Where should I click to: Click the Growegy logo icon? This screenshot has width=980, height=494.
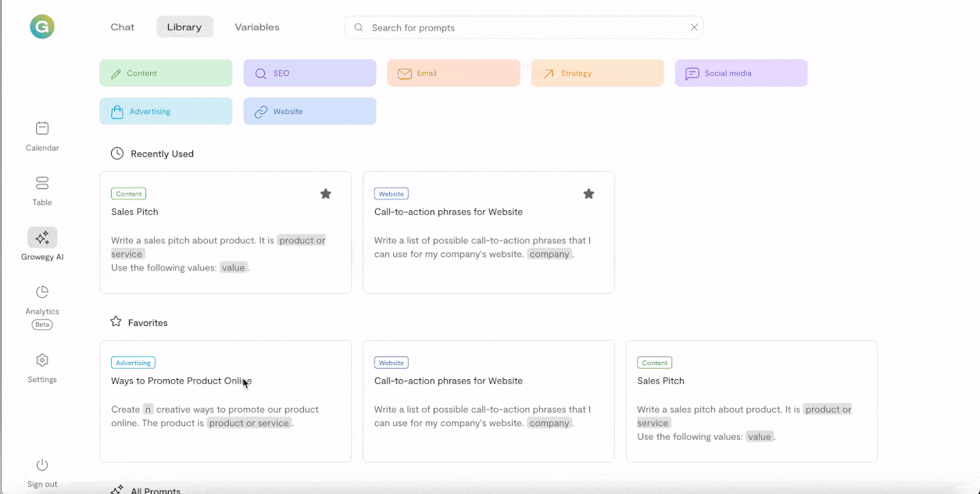tap(42, 27)
